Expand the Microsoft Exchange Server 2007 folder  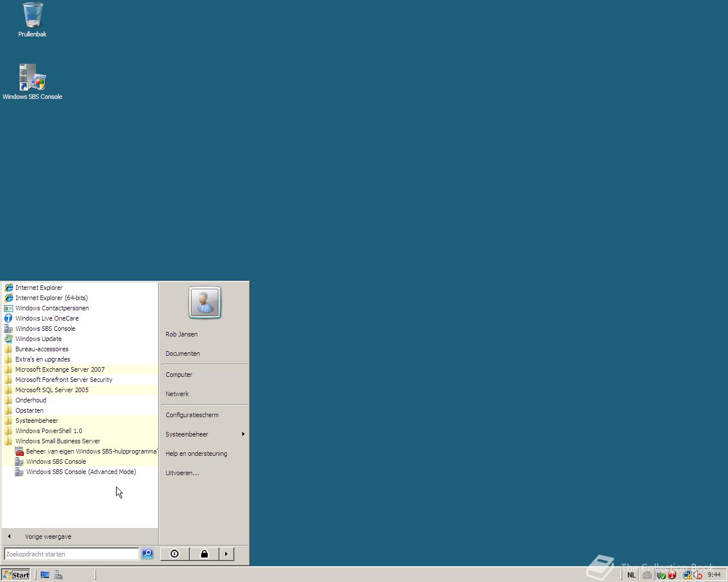80,369
